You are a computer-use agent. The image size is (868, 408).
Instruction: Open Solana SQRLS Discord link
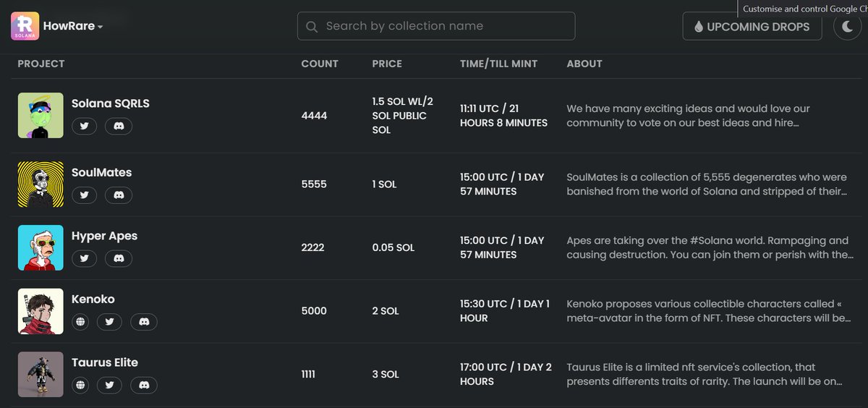point(119,126)
